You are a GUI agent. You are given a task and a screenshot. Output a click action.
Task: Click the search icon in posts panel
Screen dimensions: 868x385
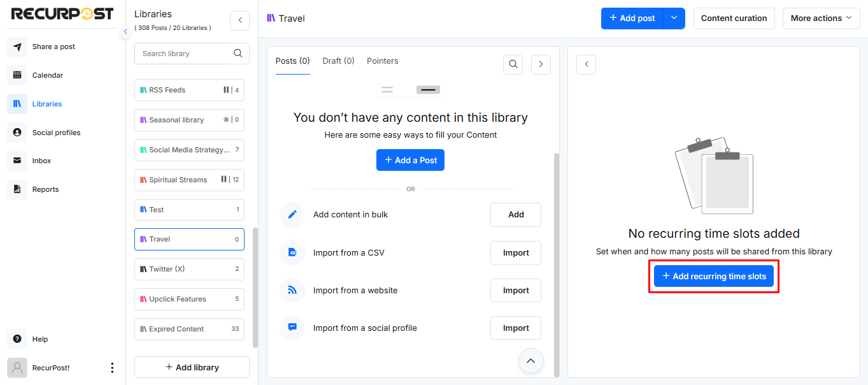(x=513, y=64)
